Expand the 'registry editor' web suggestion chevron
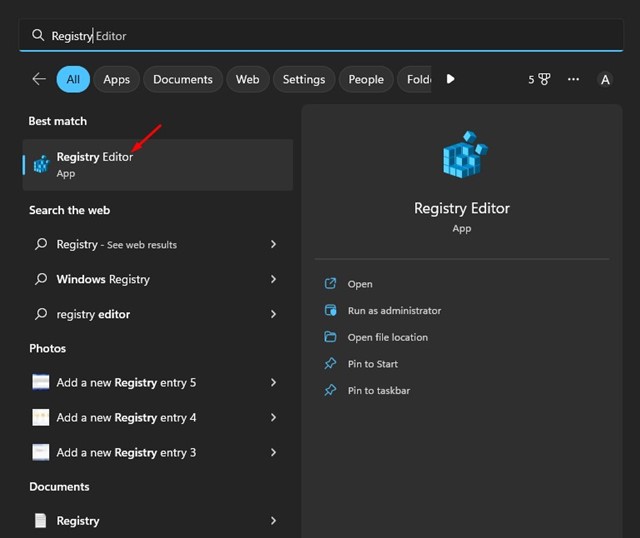The height and width of the screenshot is (538, 640). pyautogui.click(x=274, y=314)
